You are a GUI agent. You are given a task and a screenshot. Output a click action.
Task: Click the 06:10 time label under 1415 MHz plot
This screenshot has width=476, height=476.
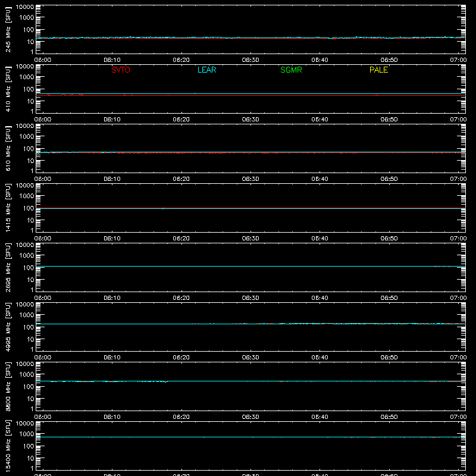pos(112,239)
